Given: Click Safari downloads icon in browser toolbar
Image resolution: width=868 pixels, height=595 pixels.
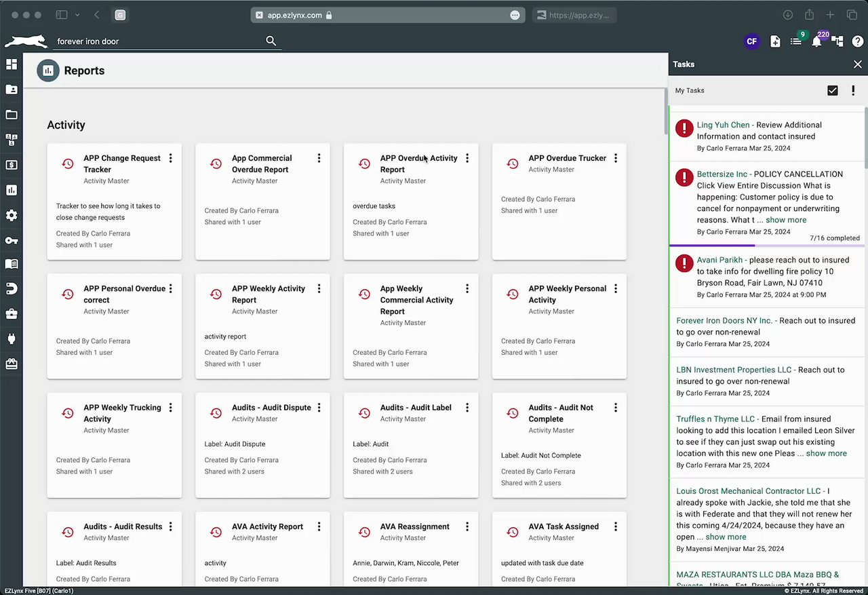Looking at the screenshot, I should (788, 15).
